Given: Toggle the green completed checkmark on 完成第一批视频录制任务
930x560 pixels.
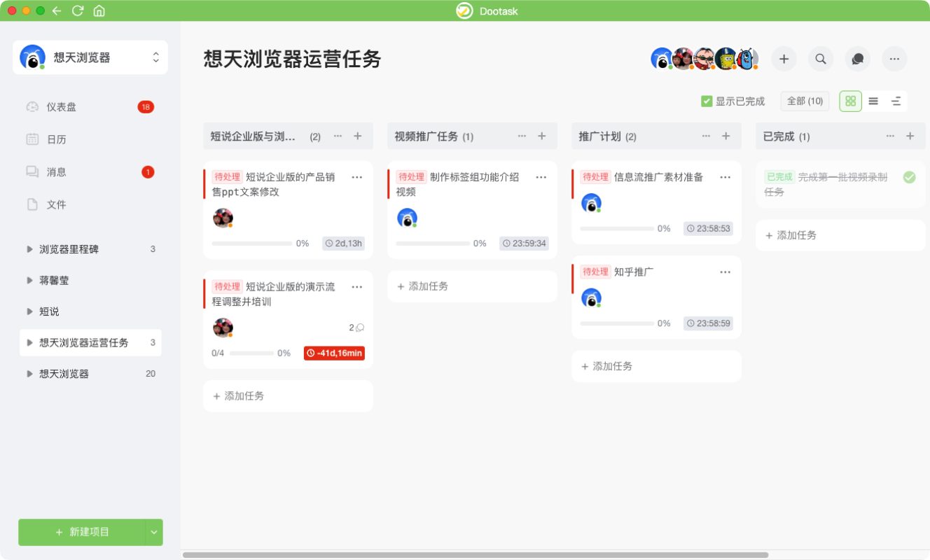Looking at the screenshot, I should 909,178.
